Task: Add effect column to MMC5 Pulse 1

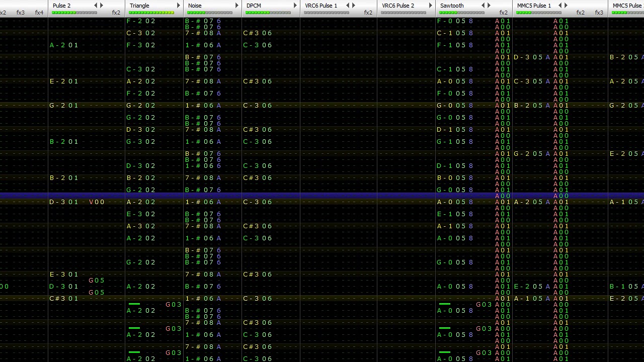Action: [566, 6]
